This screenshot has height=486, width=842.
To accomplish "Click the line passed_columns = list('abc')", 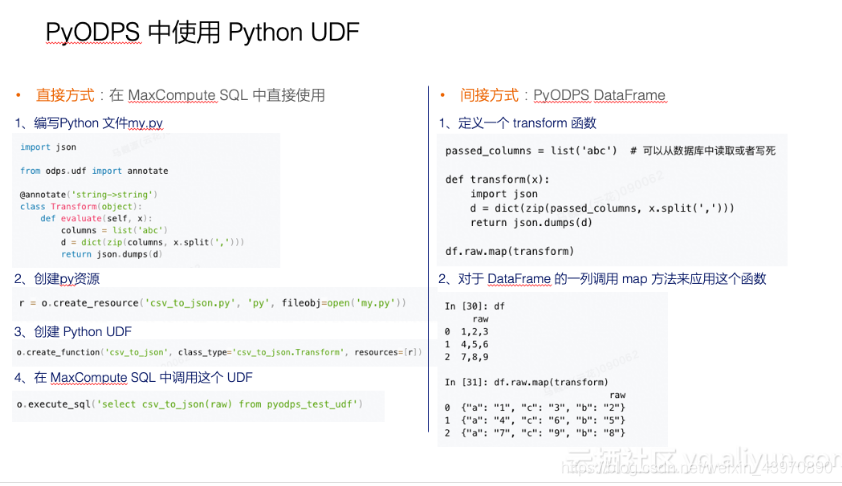I will pyautogui.click(x=531, y=151).
